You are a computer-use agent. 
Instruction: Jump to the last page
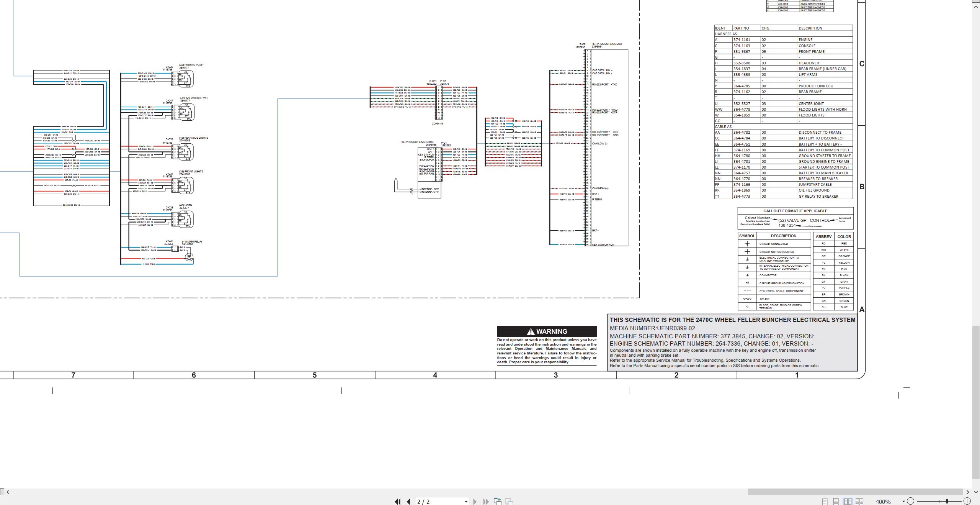(486, 501)
